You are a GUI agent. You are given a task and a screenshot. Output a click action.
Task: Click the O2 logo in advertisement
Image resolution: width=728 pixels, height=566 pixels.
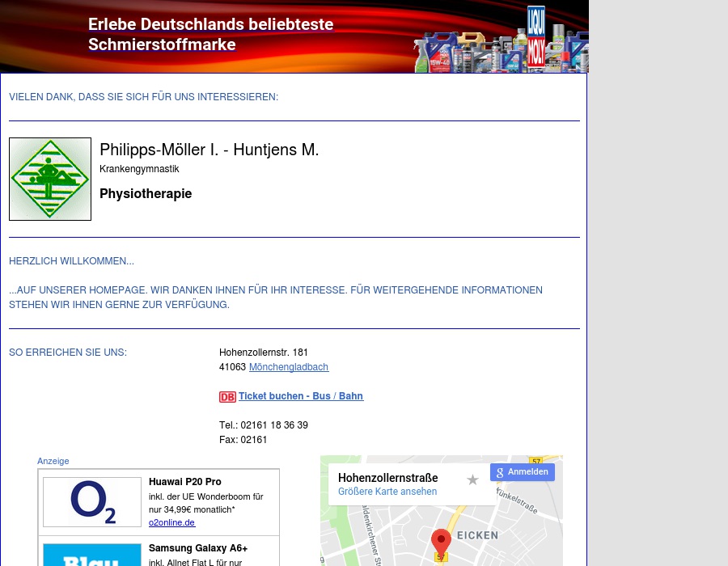click(x=92, y=502)
